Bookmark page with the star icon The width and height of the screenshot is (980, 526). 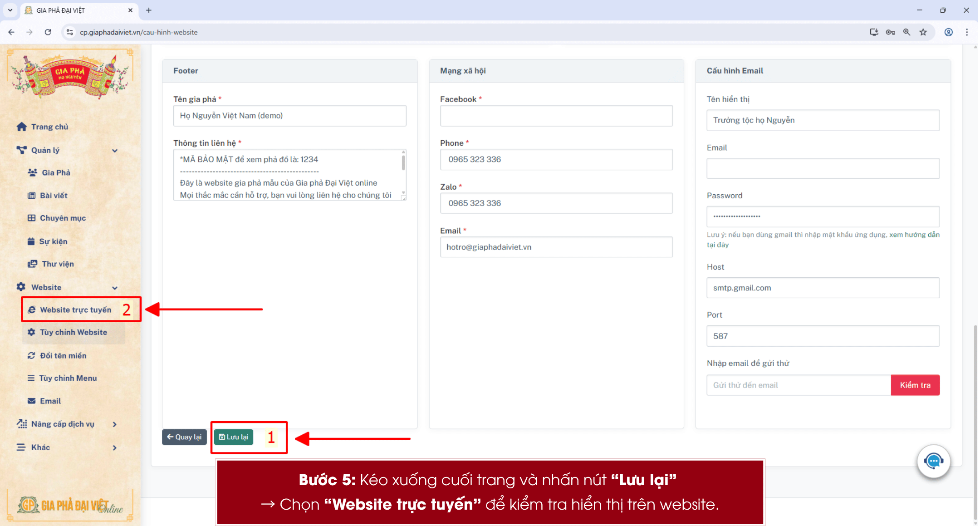pos(923,32)
